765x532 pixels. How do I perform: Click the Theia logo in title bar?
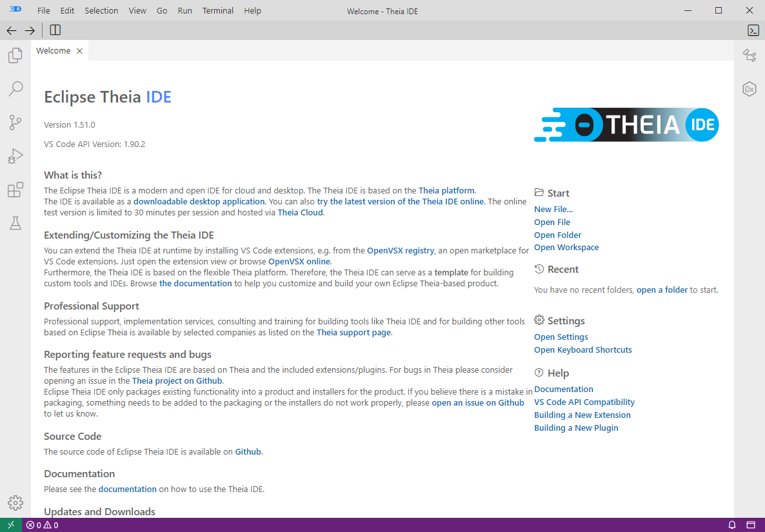click(15, 9)
